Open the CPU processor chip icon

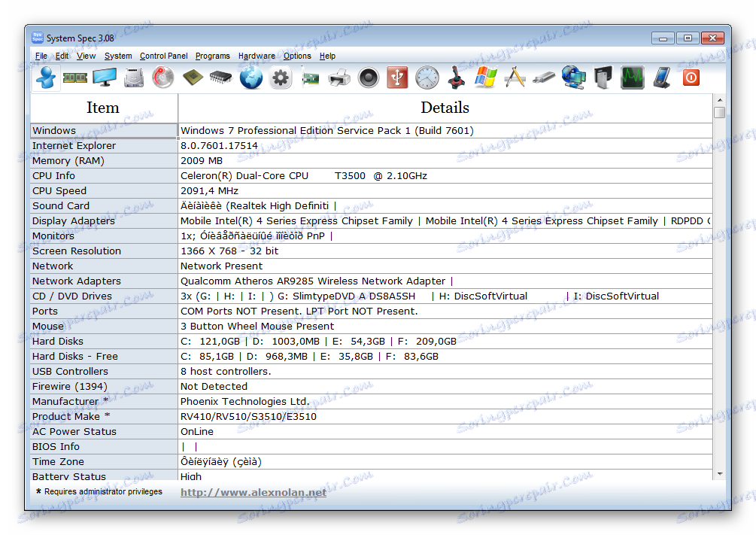[x=193, y=78]
